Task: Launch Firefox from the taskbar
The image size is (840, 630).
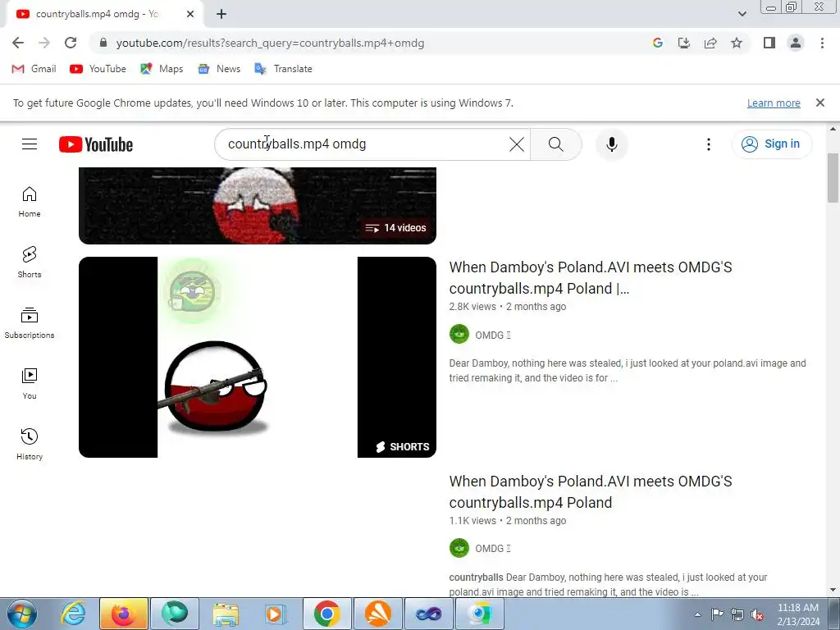Action: click(x=123, y=614)
